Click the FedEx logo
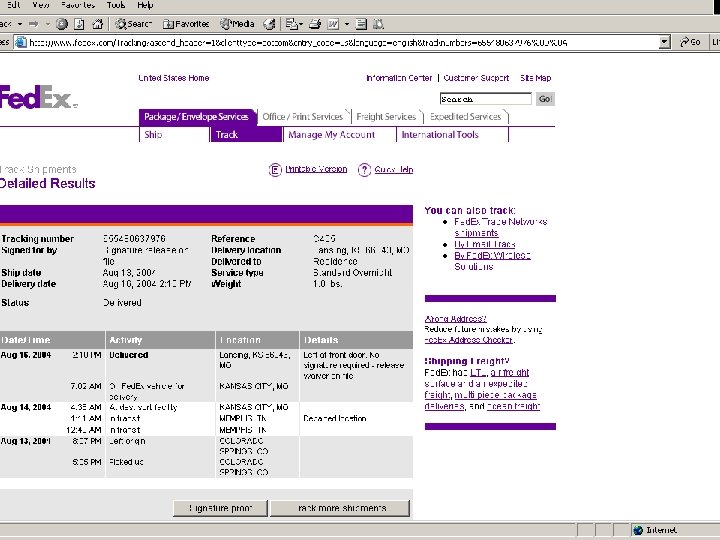The height and width of the screenshot is (540, 720). coord(38,97)
